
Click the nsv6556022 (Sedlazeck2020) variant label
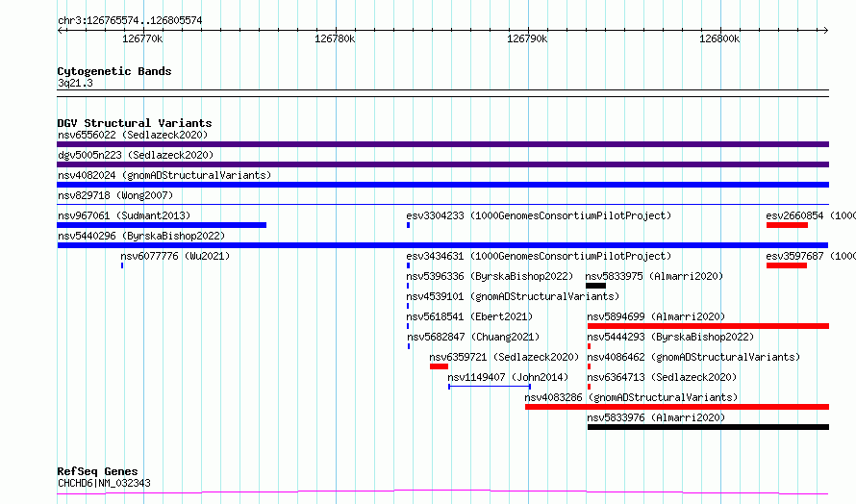[133, 135]
